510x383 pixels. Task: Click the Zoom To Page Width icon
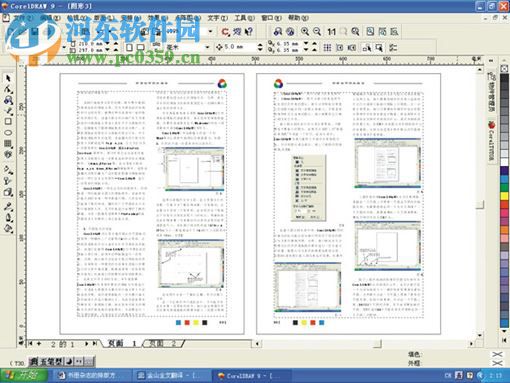point(382,32)
